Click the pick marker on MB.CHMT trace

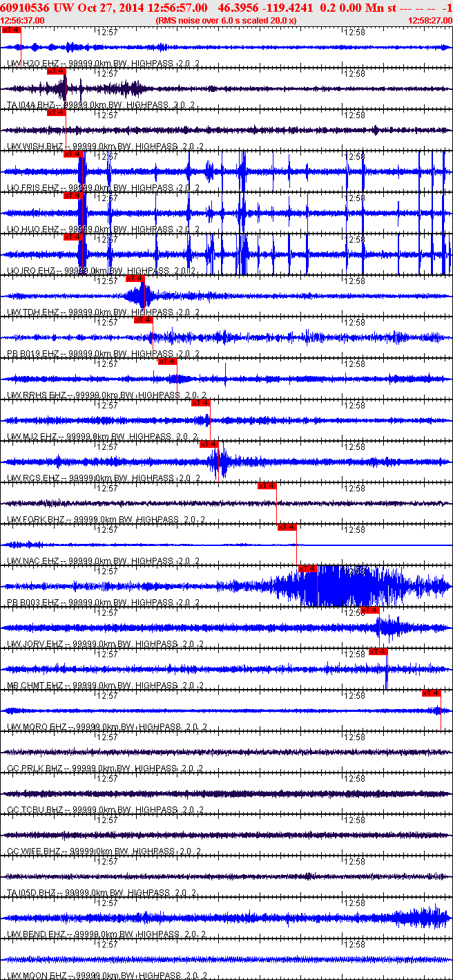click(378, 652)
